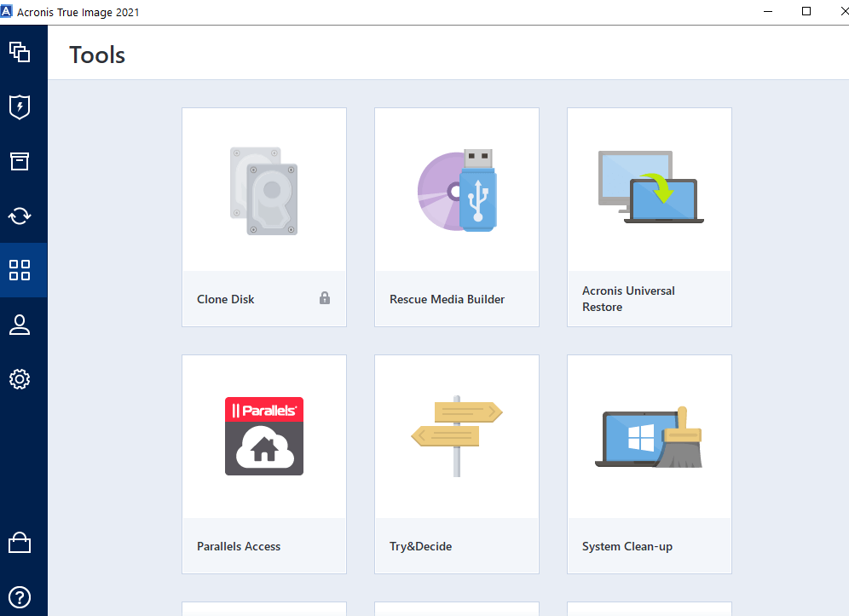Open the Protection shield section
The height and width of the screenshot is (616, 849).
click(x=20, y=107)
